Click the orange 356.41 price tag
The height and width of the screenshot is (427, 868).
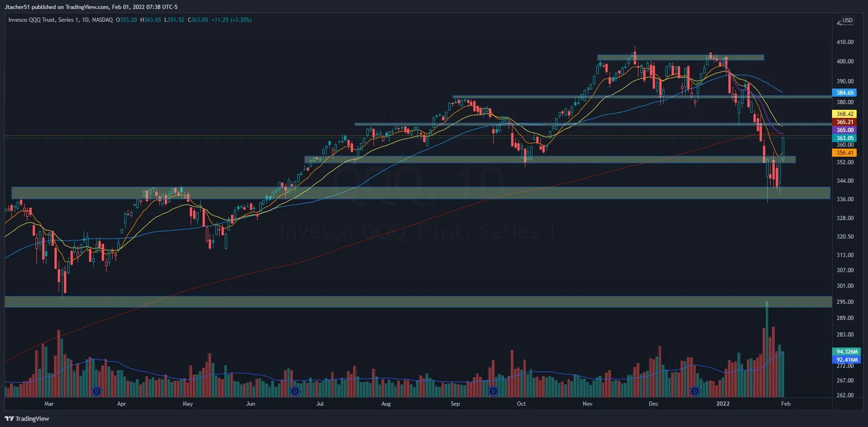coord(845,153)
